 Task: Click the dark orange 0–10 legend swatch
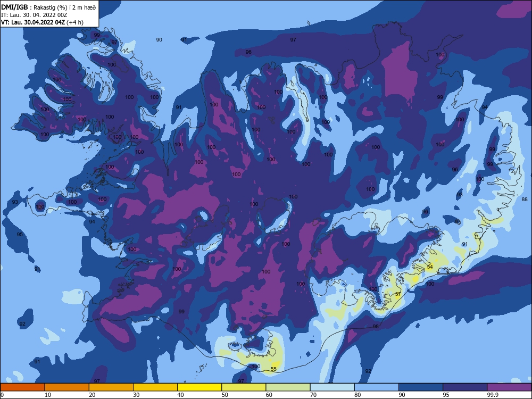[x=22, y=387]
